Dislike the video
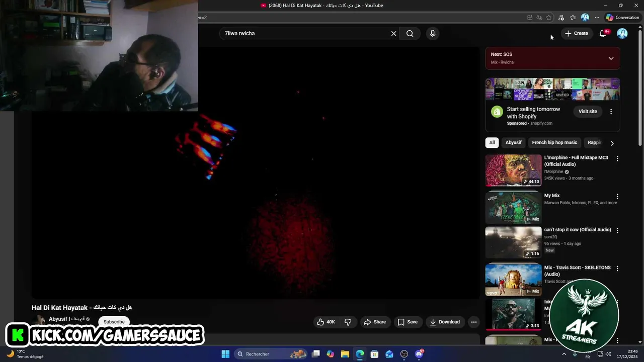This screenshot has width=644, height=362. pyautogui.click(x=348, y=322)
